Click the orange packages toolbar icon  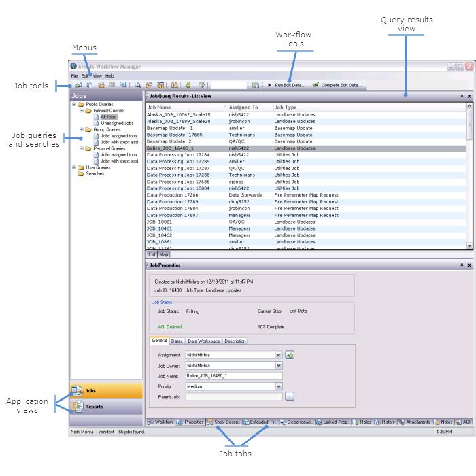coord(149,85)
